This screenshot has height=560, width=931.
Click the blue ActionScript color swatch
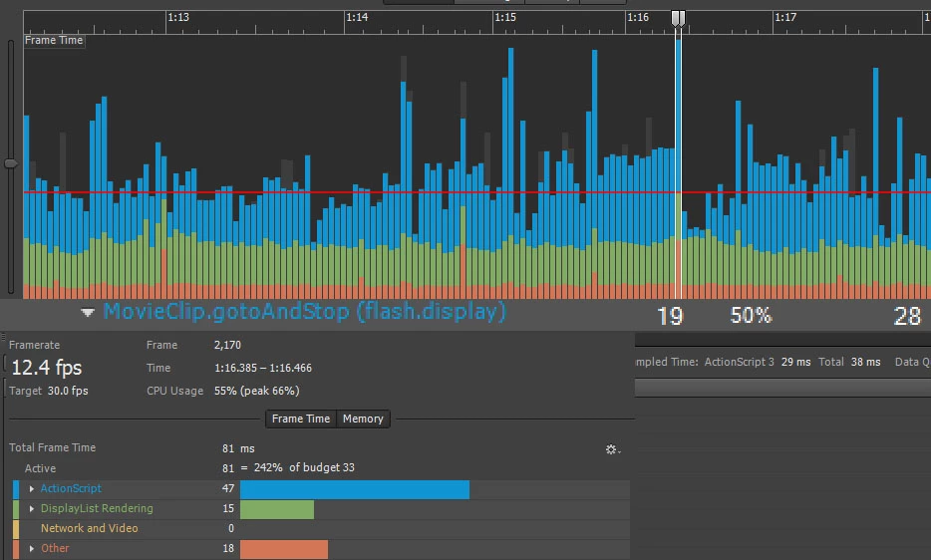[x=16, y=488]
